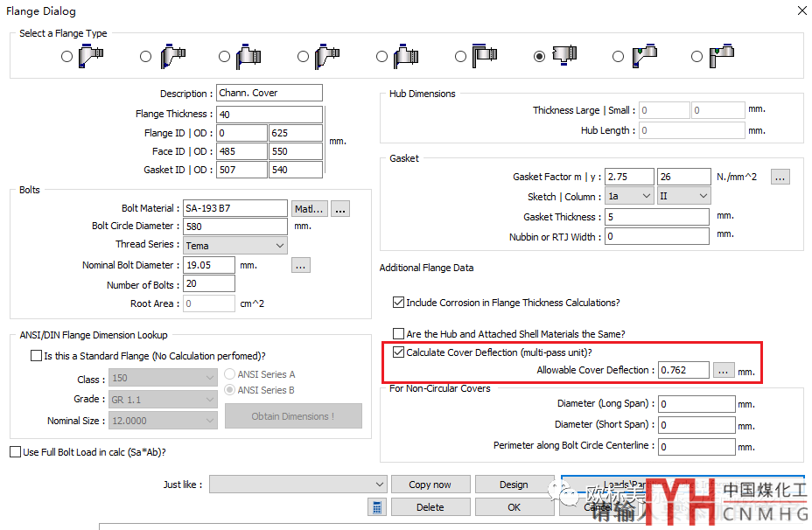Click the Matl... button

click(x=309, y=209)
